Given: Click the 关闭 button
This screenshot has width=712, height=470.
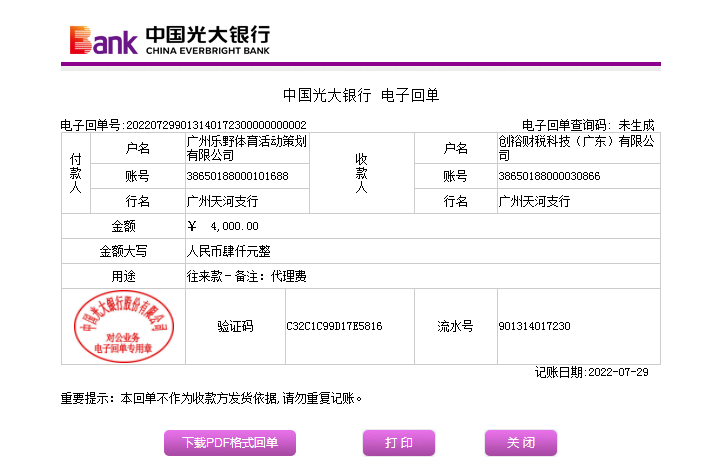Looking at the screenshot, I should pos(521,442).
